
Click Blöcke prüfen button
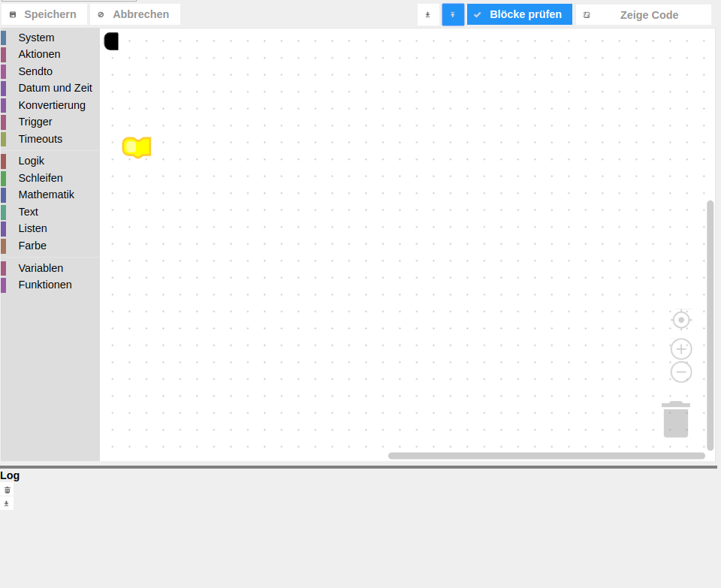pyautogui.click(x=520, y=14)
